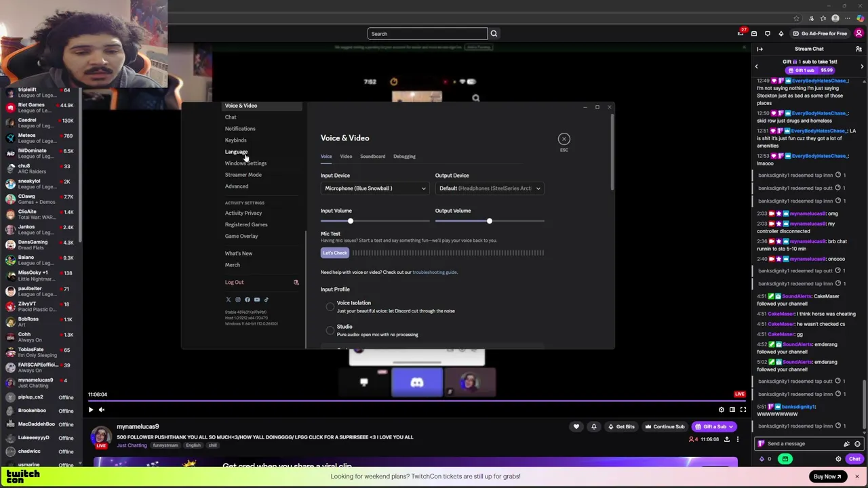868x488 pixels.
Task: Open emote picker in chat input
Action: click(857, 444)
